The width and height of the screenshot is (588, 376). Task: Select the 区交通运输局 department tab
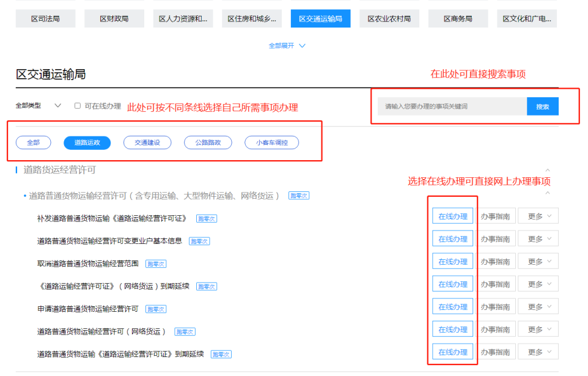(320, 19)
